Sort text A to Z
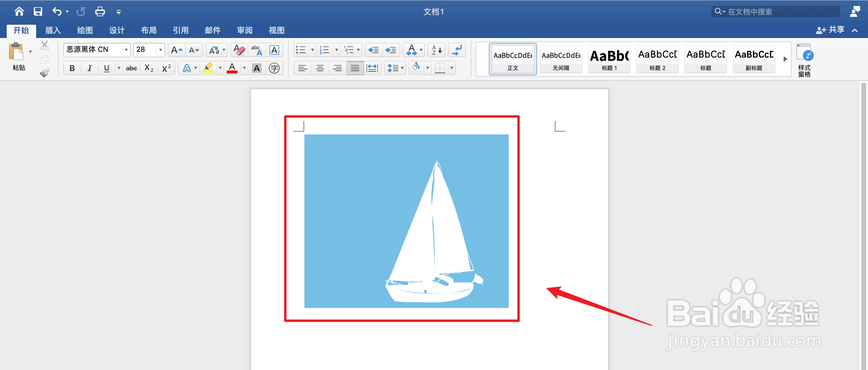 click(437, 50)
